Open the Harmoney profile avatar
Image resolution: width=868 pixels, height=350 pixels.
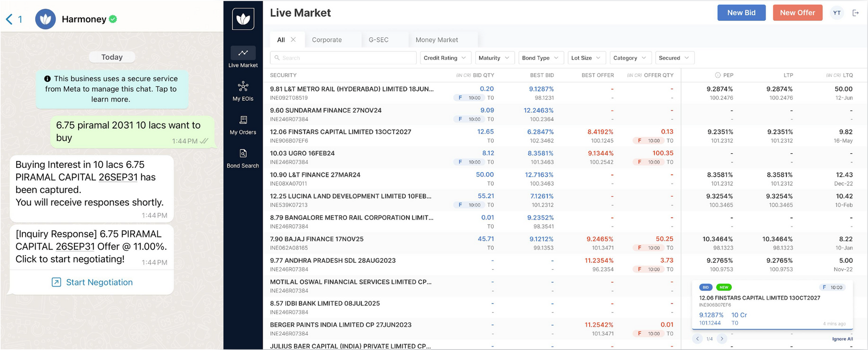pyautogui.click(x=46, y=19)
